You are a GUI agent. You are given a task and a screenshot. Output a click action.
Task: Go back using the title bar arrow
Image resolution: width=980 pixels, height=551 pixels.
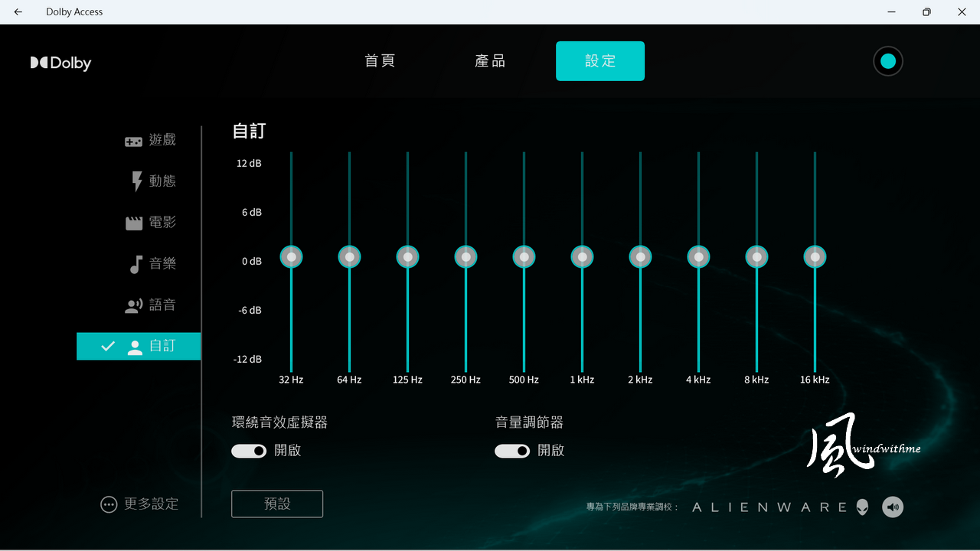pos(18,12)
